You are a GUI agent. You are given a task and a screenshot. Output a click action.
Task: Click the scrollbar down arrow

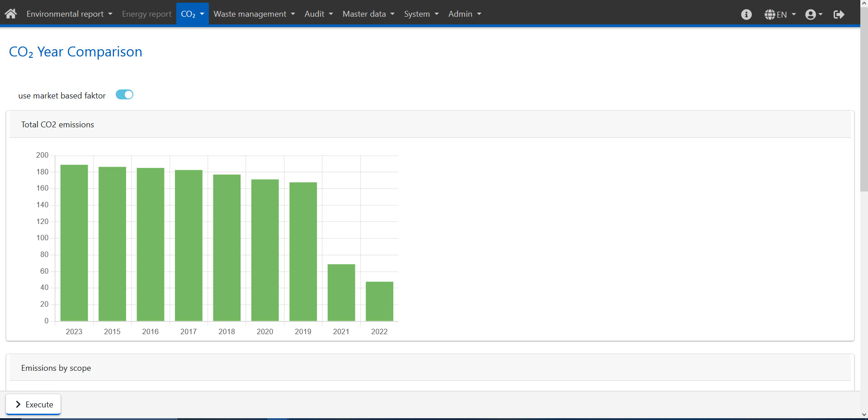864,415
